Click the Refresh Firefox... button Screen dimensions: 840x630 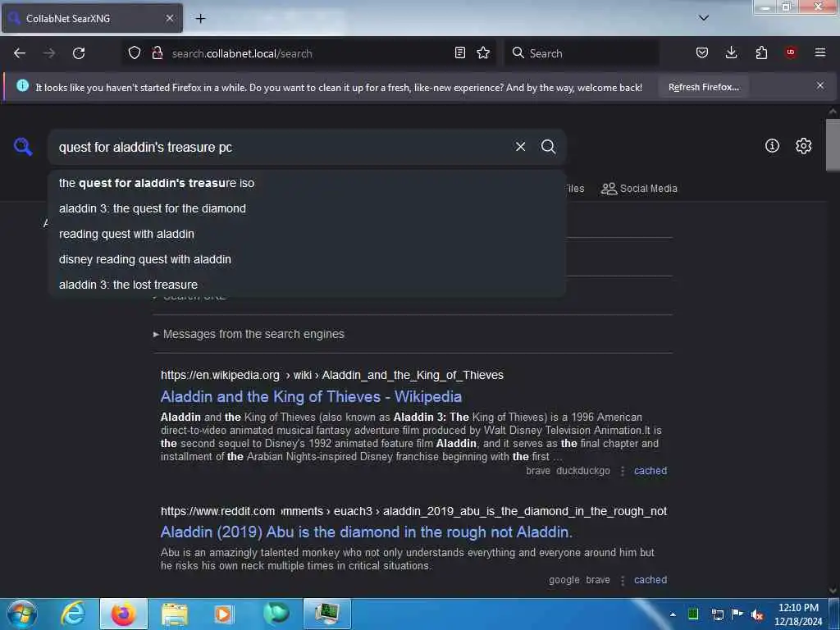(703, 87)
